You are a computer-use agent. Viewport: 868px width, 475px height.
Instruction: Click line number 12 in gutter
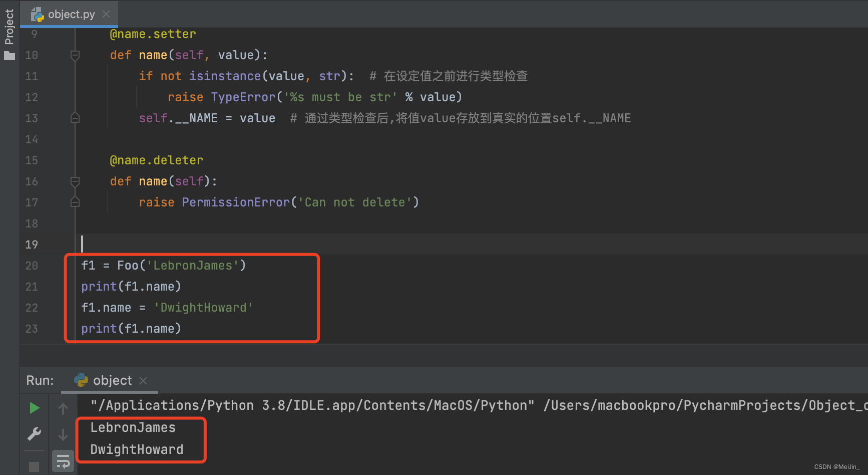pyautogui.click(x=32, y=97)
